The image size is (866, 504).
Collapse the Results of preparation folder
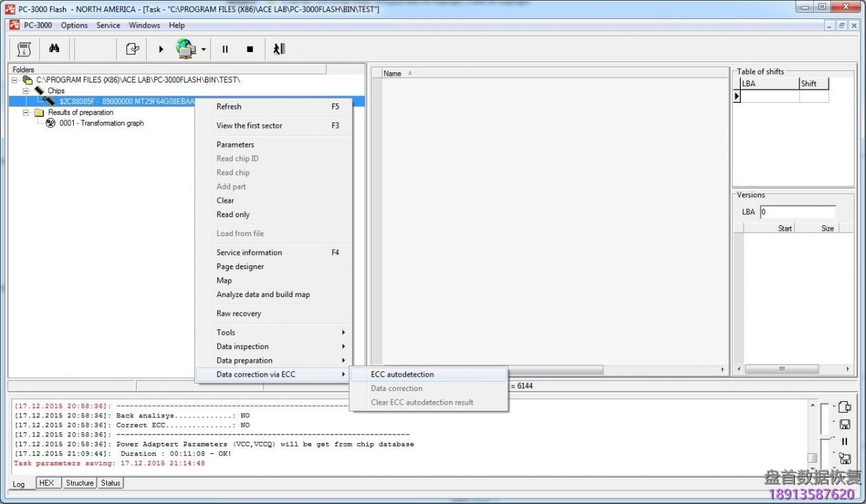[26, 112]
